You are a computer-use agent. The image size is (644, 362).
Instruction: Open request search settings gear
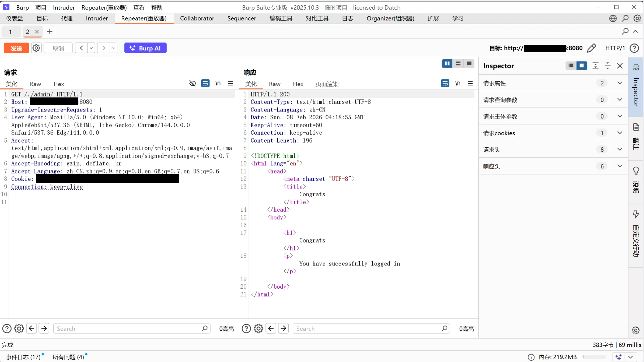pyautogui.click(x=19, y=329)
